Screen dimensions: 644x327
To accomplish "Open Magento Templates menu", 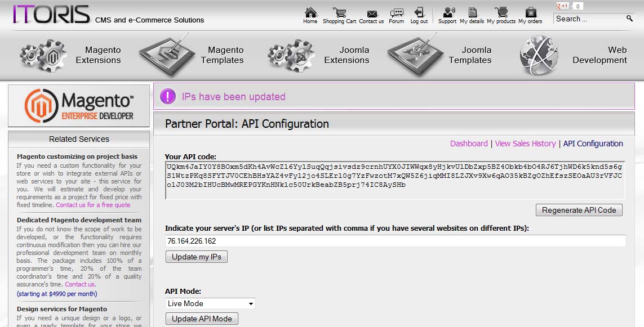I will [223, 55].
